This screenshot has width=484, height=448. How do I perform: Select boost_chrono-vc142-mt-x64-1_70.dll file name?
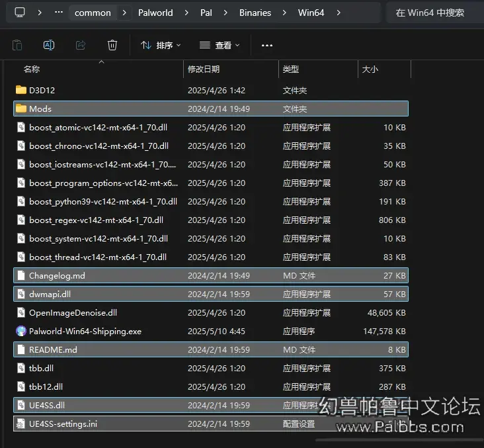tap(99, 146)
